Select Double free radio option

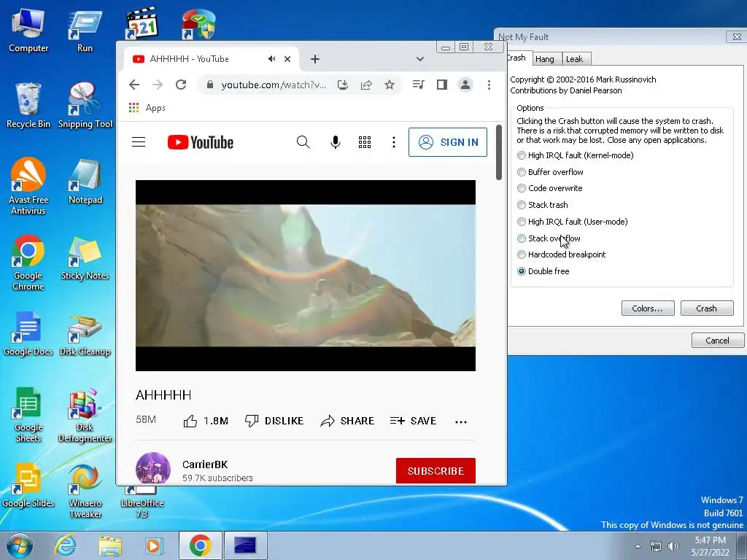click(x=543, y=271)
